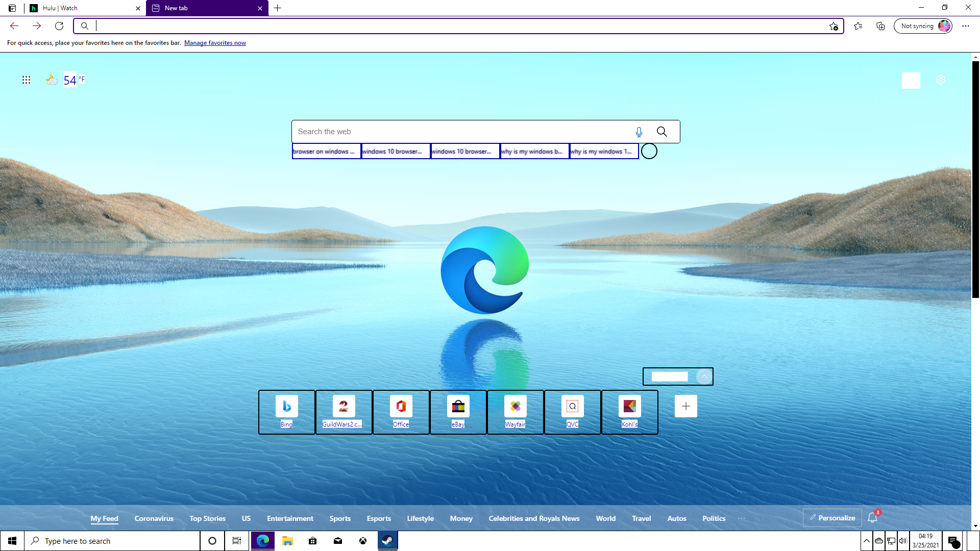Viewport: 980px width, 551px height.
Task: Select the Esports category
Action: [379, 518]
